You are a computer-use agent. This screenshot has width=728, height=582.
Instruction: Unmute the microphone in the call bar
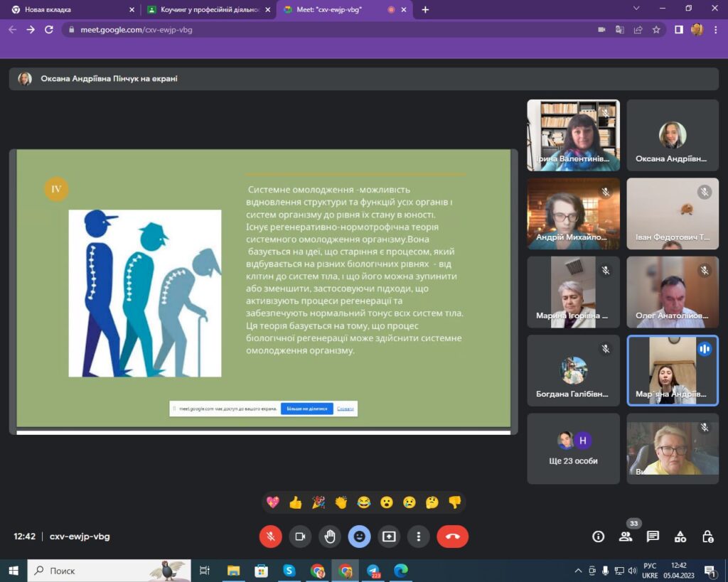270,537
